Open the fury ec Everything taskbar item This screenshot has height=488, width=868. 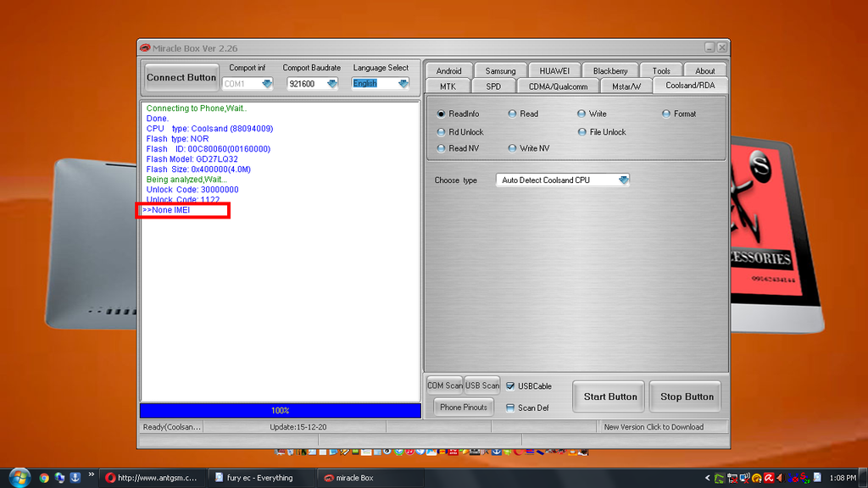coord(259,478)
